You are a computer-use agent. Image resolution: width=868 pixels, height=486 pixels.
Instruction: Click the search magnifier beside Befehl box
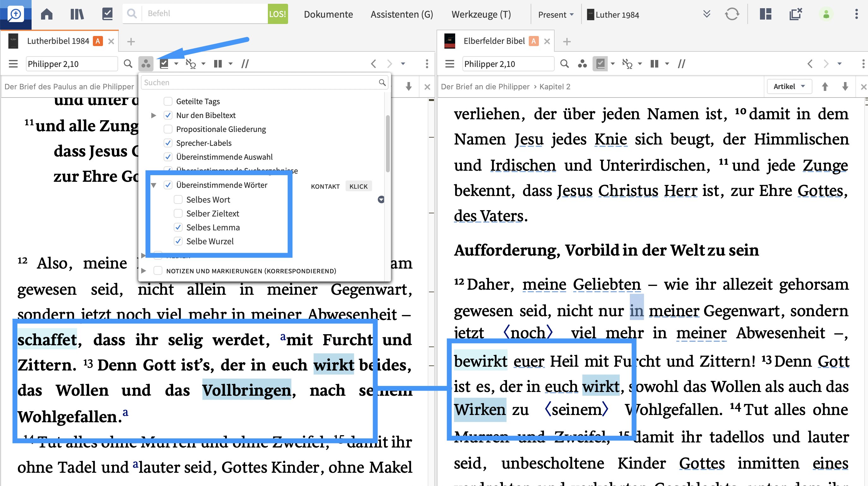132,14
